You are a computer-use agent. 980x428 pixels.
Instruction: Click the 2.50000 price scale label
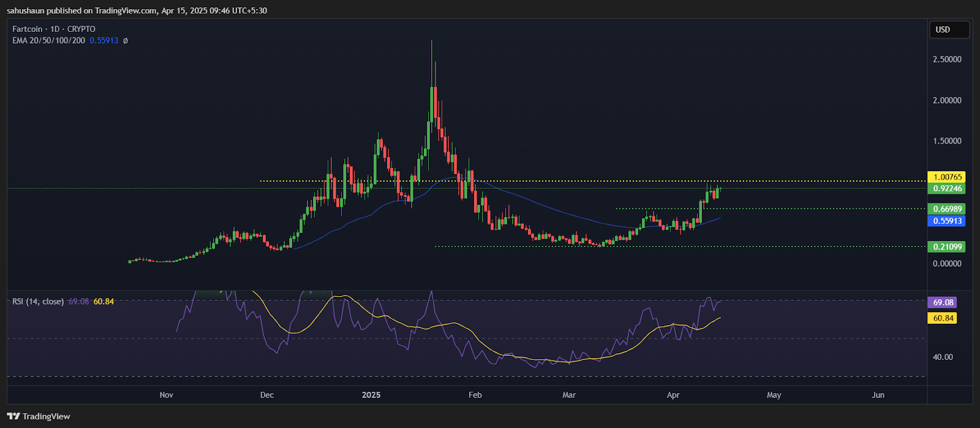coord(947,59)
